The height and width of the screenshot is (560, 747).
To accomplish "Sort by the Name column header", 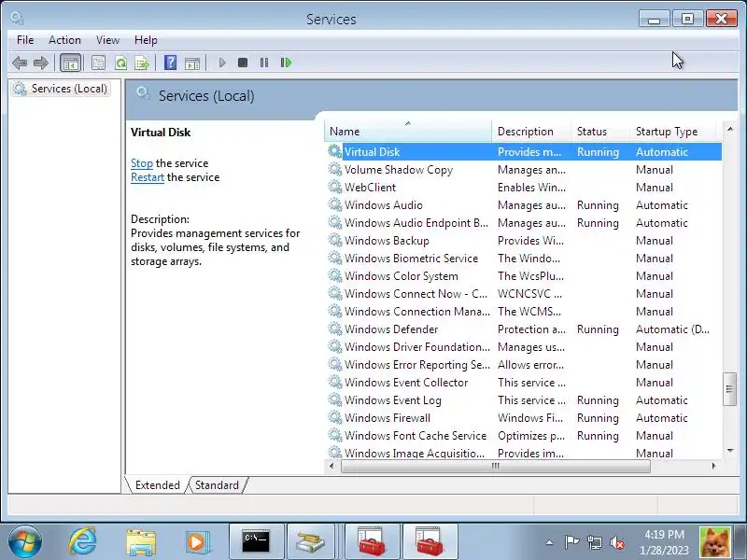I will (408, 132).
